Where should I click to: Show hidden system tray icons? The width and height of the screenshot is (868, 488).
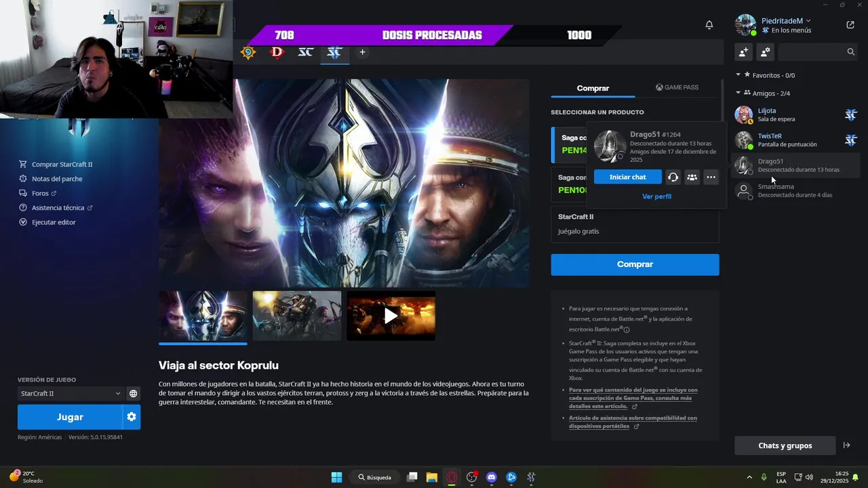[749, 477]
